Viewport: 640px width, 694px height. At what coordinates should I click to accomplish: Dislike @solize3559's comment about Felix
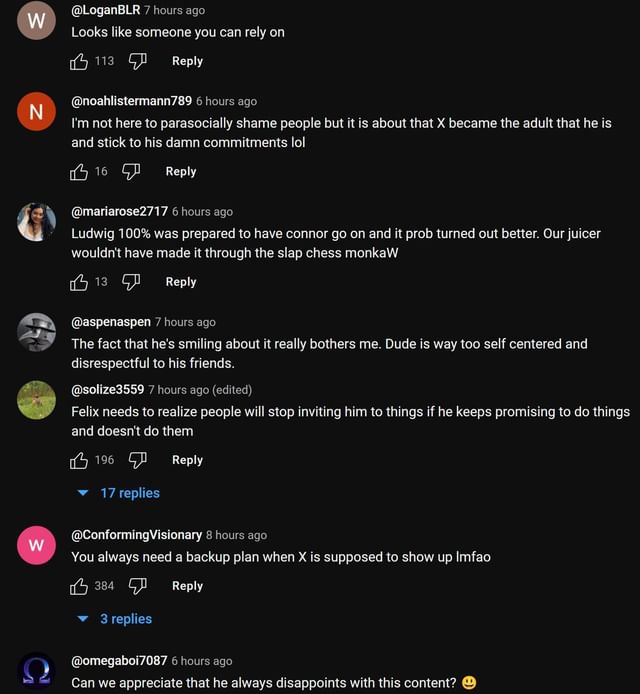click(x=138, y=461)
